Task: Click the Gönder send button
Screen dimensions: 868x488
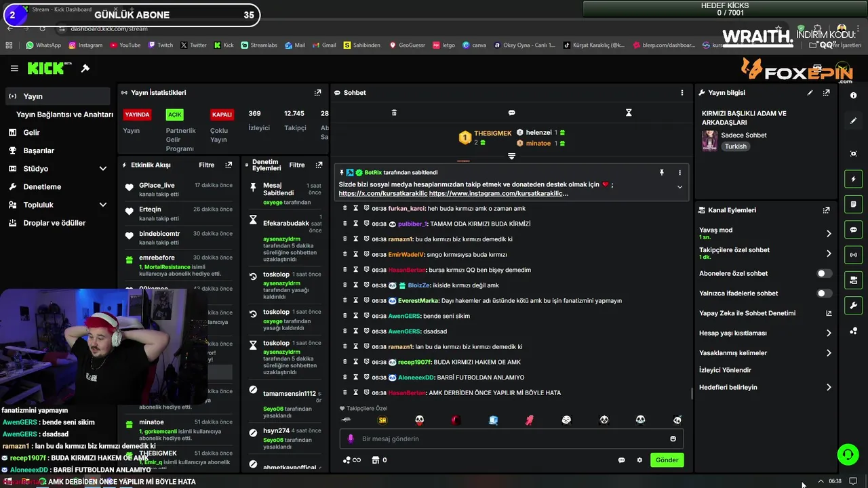Action: pos(667,460)
